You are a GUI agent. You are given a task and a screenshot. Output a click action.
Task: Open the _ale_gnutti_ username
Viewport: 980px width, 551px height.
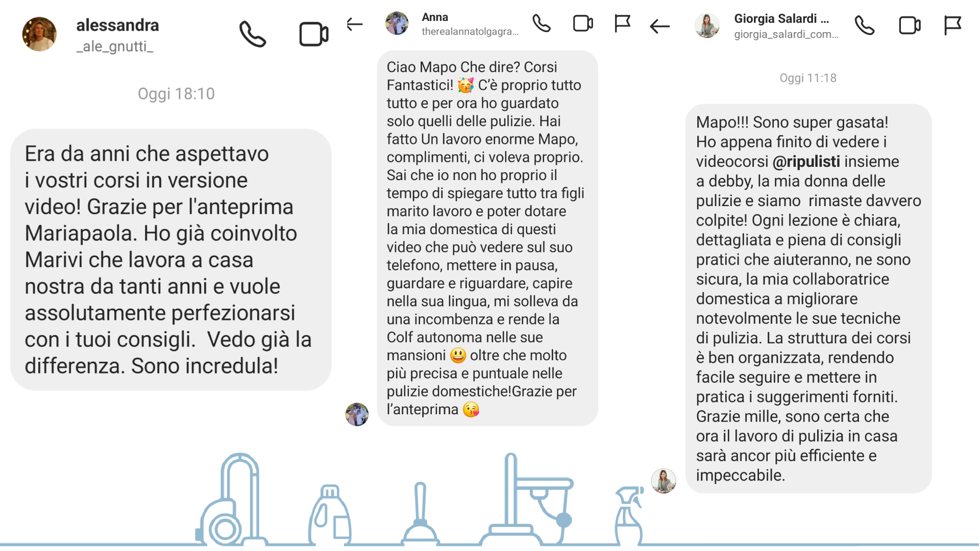click(115, 46)
